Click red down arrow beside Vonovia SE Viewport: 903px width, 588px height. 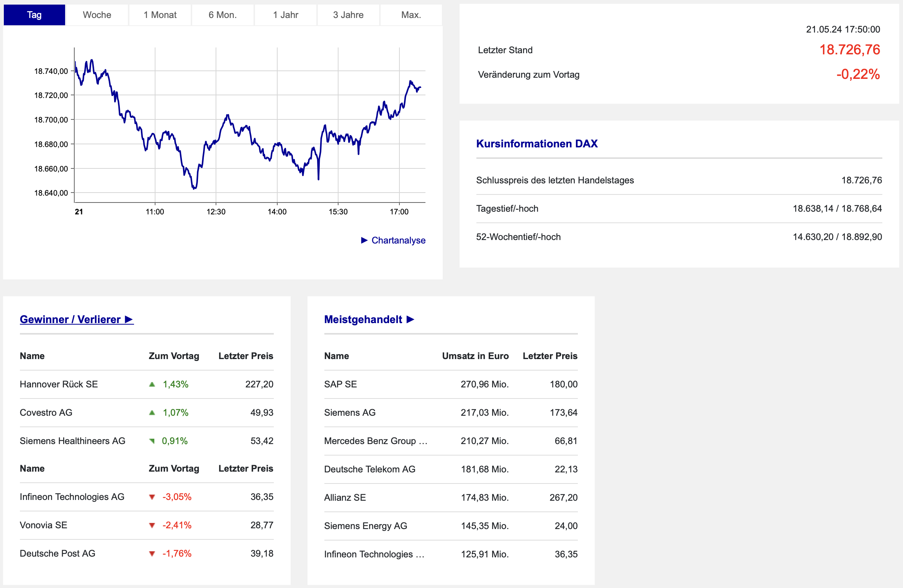(x=152, y=525)
